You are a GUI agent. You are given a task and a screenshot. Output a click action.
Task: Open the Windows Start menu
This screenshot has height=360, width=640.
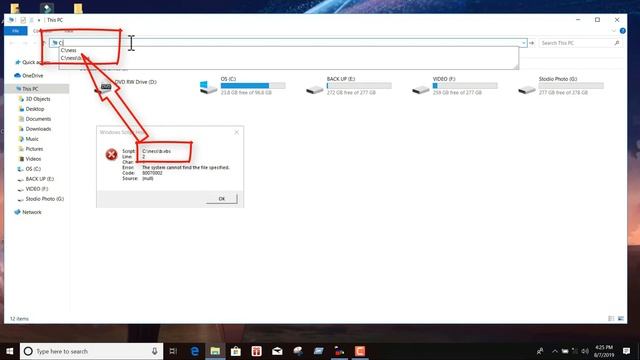click(10, 351)
